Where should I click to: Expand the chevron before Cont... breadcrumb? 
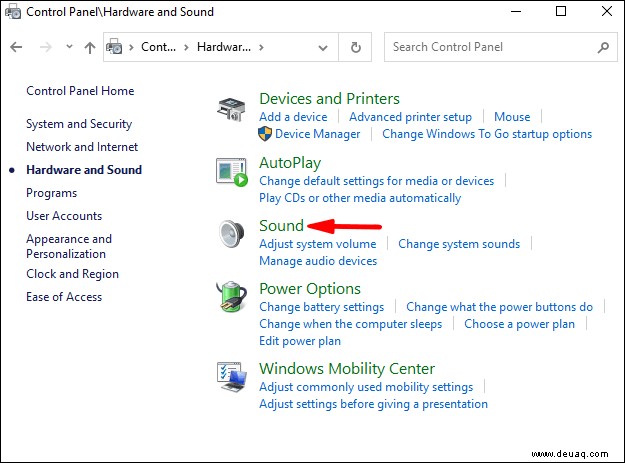[131, 47]
